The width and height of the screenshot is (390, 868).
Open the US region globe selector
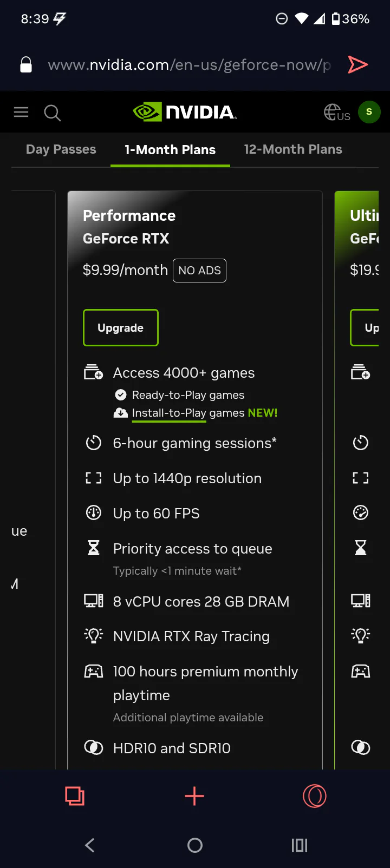coord(336,113)
